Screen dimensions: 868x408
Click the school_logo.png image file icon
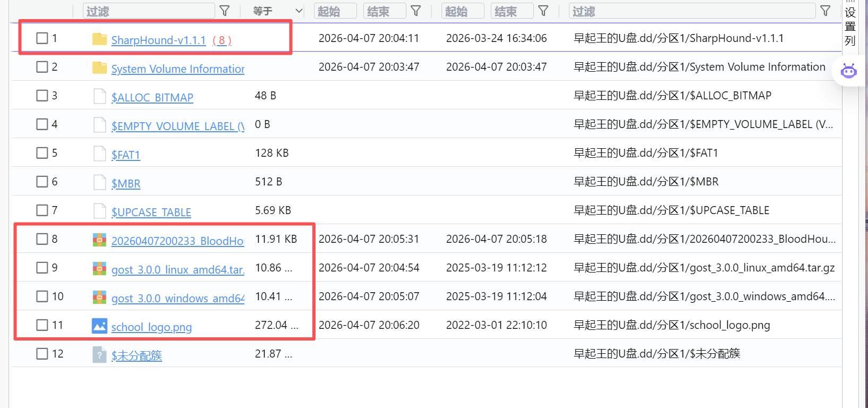click(x=99, y=326)
